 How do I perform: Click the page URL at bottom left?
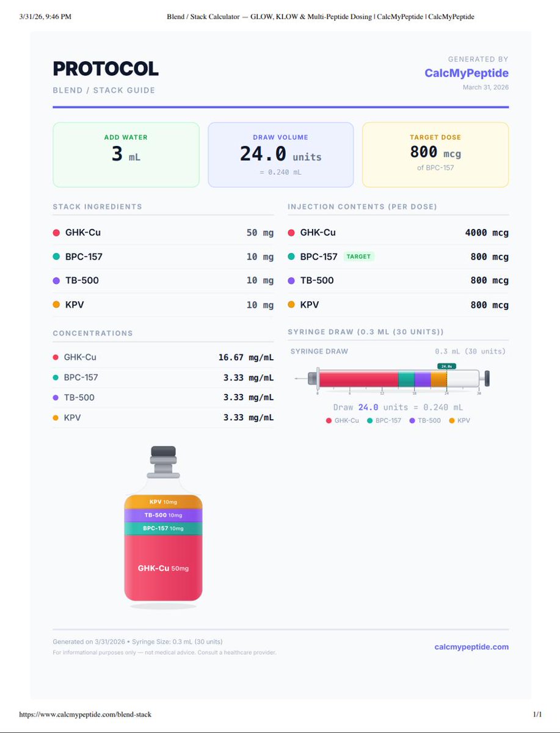point(85,714)
